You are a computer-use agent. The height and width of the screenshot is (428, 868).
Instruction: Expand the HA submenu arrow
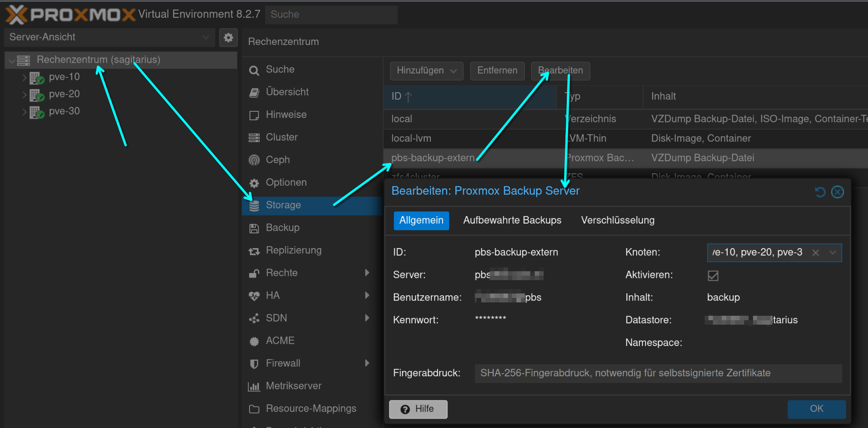pyautogui.click(x=367, y=295)
